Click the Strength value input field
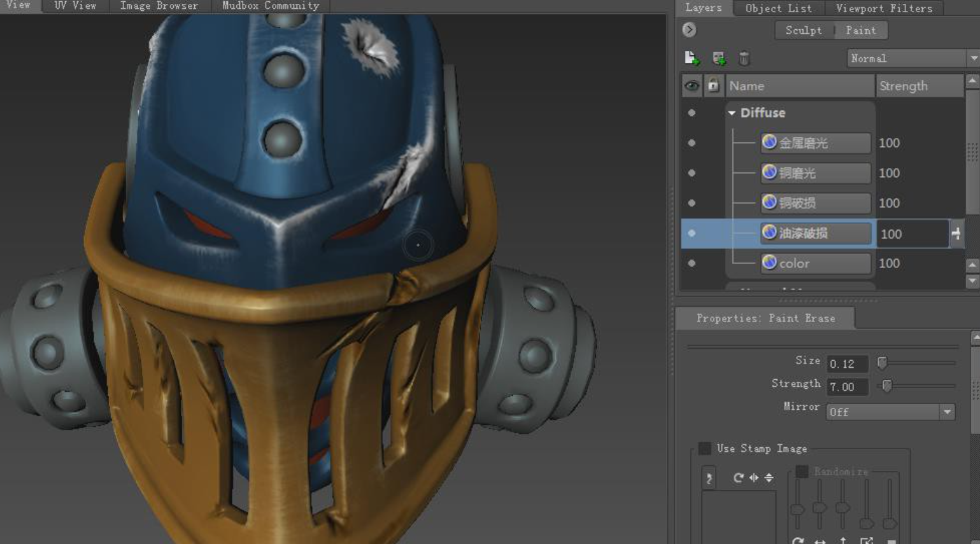This screenshot has width=980, height=544. [847, 387]
